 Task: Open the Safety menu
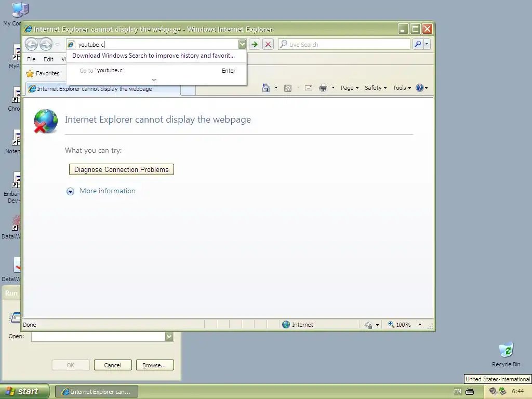tap(376, 88)
